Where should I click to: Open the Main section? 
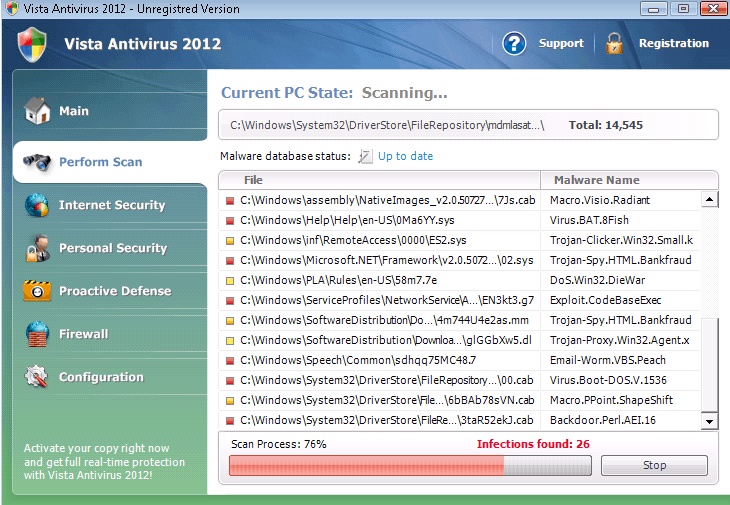pos(110,111)
